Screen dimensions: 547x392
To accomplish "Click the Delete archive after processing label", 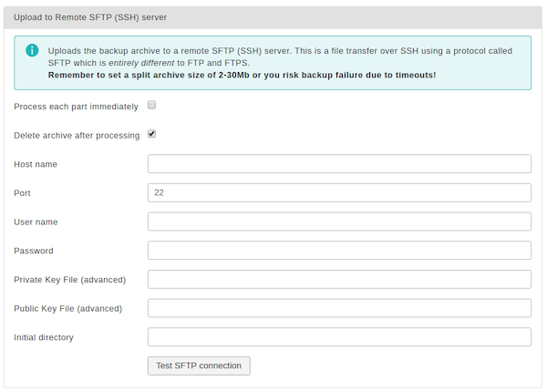I will point(77,135).
